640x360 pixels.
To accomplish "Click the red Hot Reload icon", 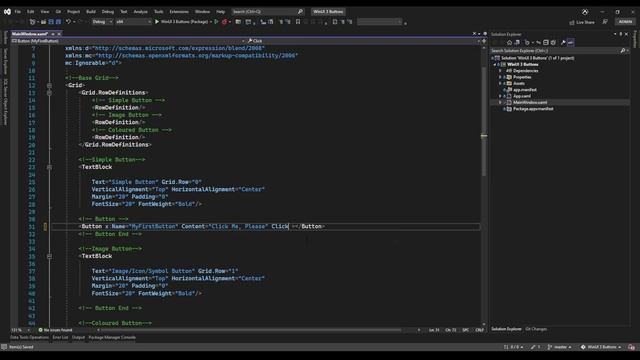I will pyautogui.click(x=224, y=22).
